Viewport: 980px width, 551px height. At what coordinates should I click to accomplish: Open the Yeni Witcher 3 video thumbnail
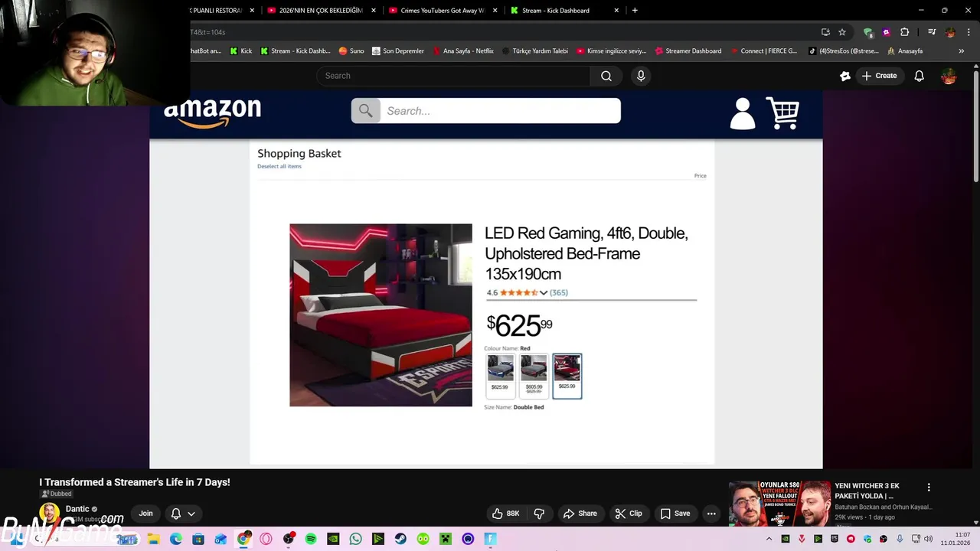779,504
